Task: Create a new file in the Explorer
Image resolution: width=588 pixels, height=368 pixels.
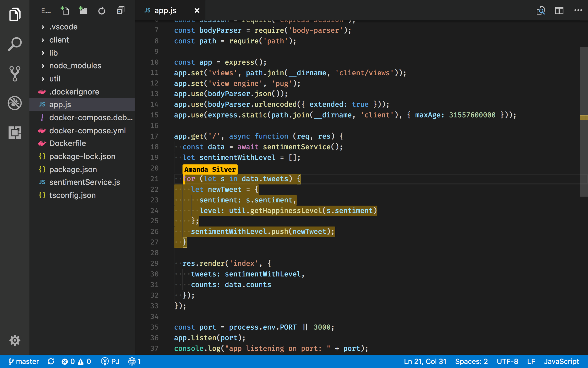Action: click(x=65, y=10)
